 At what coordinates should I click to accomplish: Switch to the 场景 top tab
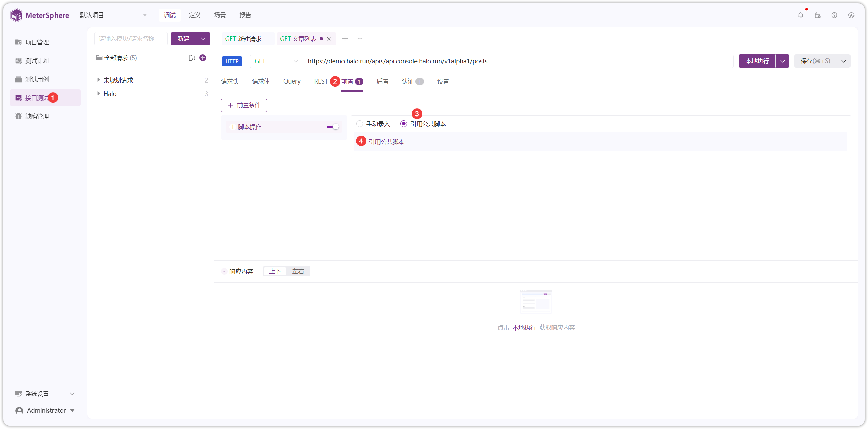point(220,15)
